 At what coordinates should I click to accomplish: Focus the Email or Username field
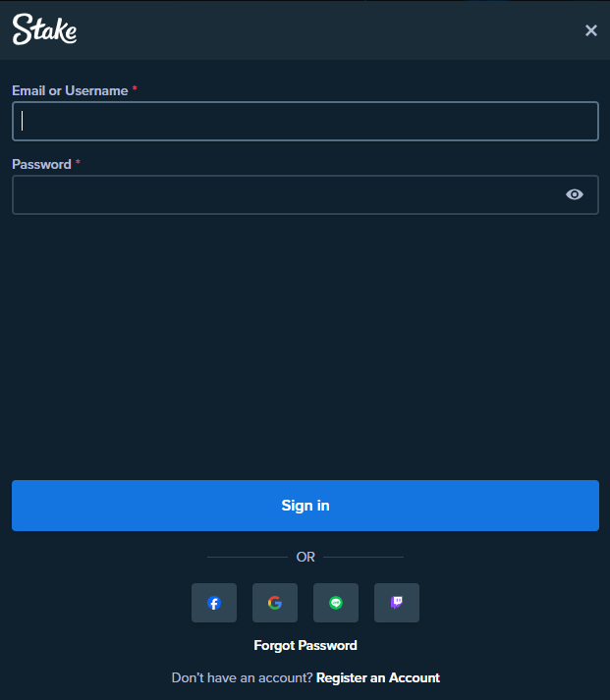[305, 122]
